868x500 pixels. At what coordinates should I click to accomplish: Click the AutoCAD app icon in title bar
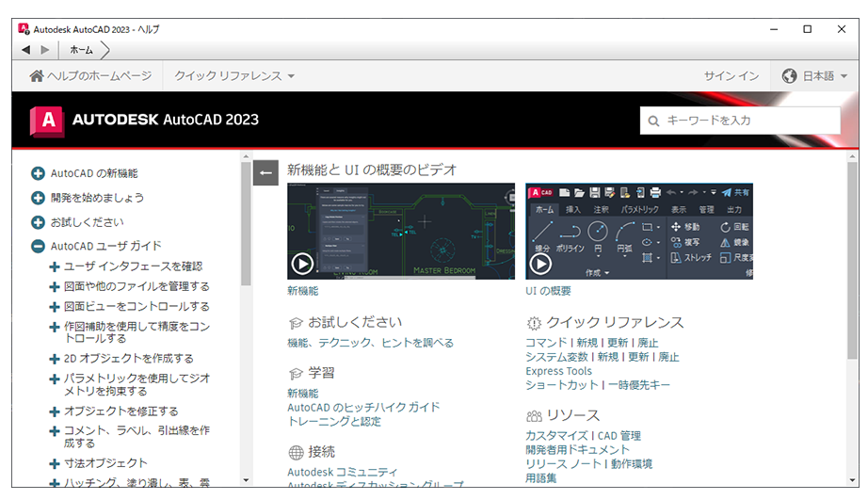[24, 29]
